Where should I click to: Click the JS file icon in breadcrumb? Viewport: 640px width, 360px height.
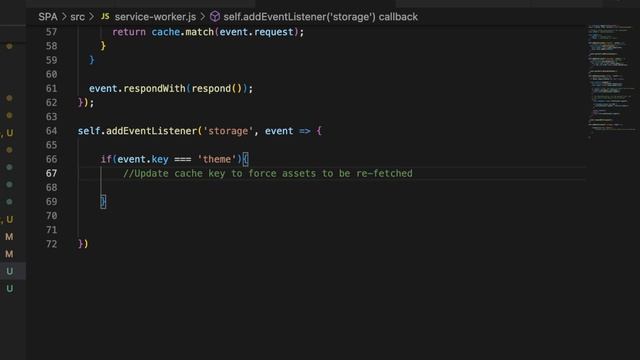105,16
